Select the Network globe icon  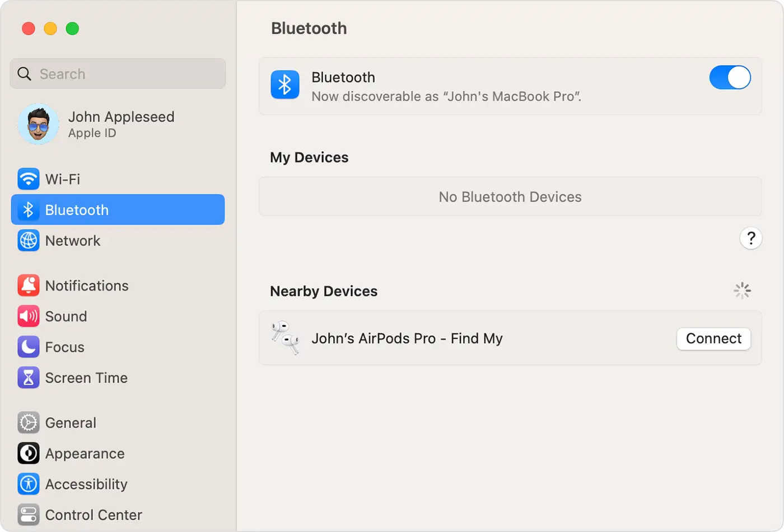28,240
